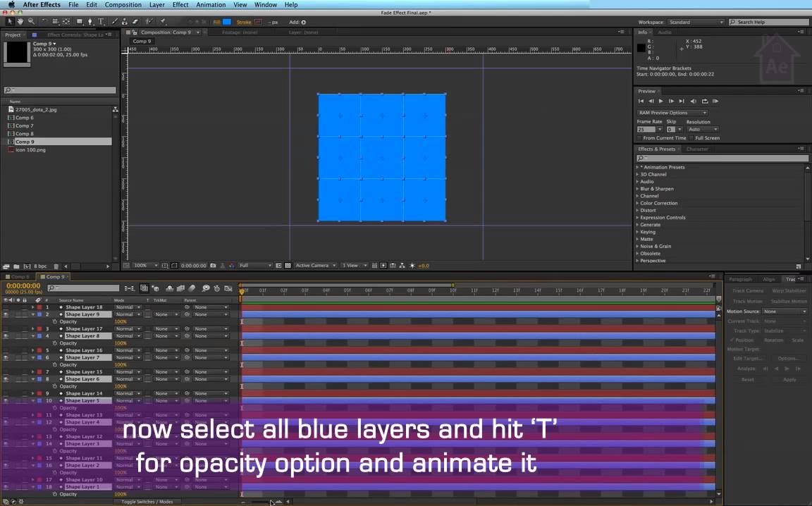The image size is (812, 506).
Task: Click the RAM preview button
Action: click(x=715, y=101)
